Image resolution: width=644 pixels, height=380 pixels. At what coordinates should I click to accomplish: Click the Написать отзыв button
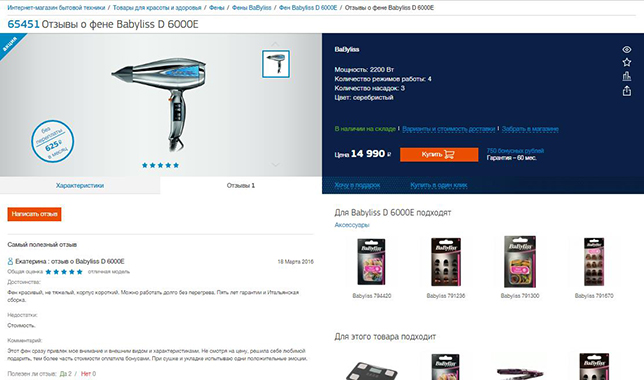(34, 214)
